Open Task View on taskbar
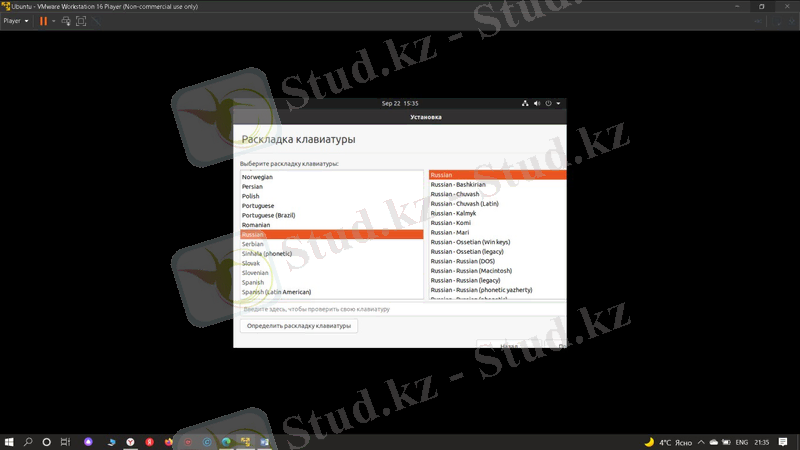Viewport: 800px width, 450px height. tap(65, 442)
